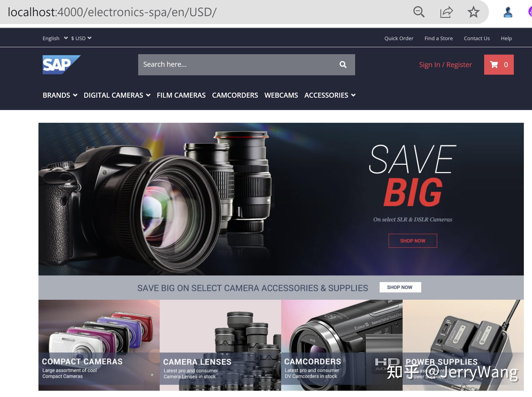
Task: Go to FILM CAMERAS category
Action: pyautogui.click(x=181, y=95)
